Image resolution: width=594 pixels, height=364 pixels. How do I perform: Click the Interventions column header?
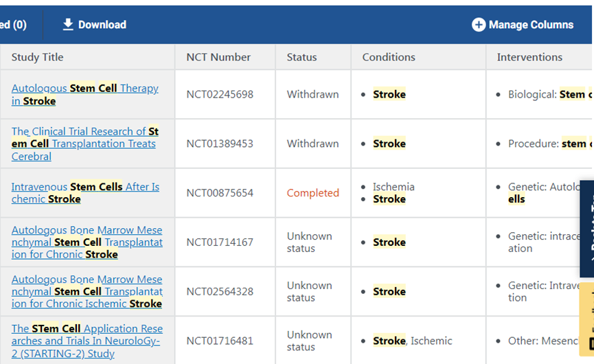pyautogui.click(x=529, y=57)
